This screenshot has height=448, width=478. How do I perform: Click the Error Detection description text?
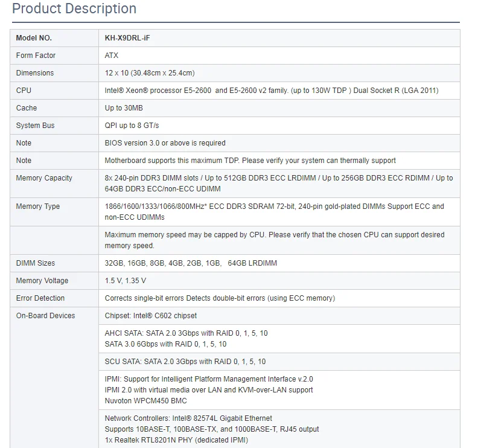220,298
